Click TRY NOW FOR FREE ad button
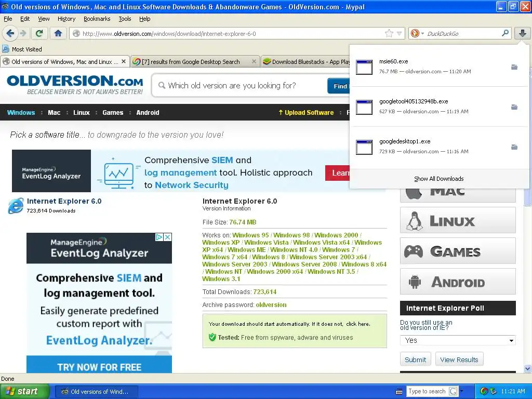Image resolution: width=532 pixels, height=399 pixels. point(99,365)
